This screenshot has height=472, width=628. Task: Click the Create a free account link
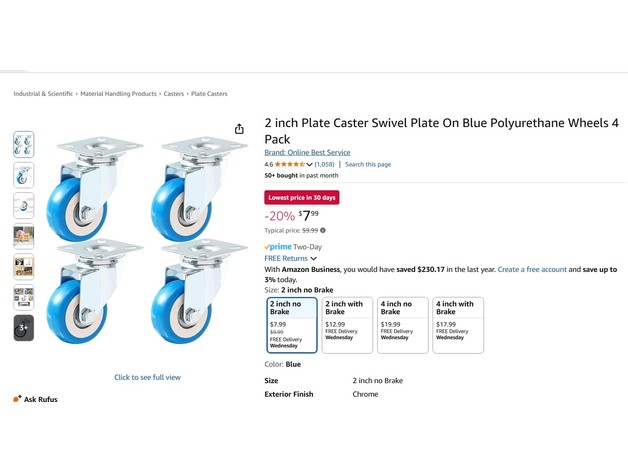tap(532, 269)
